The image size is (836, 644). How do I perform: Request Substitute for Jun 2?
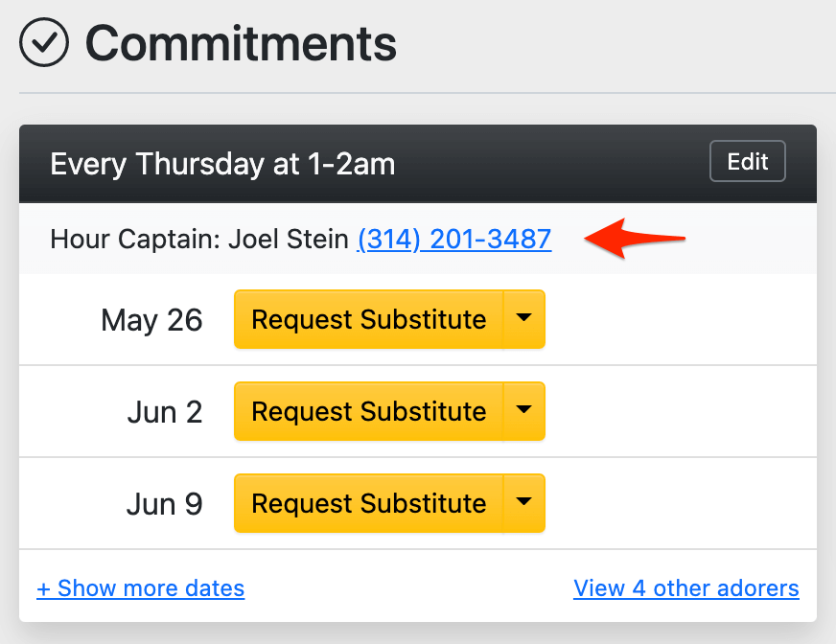368,411
